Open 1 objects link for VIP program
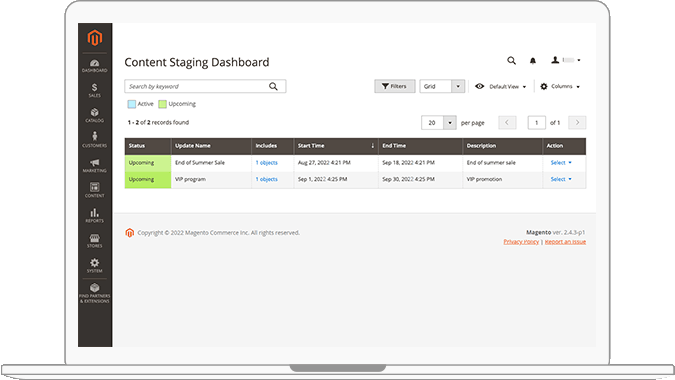The height and width of the screenshot is (380, 675). click(266, 179)
